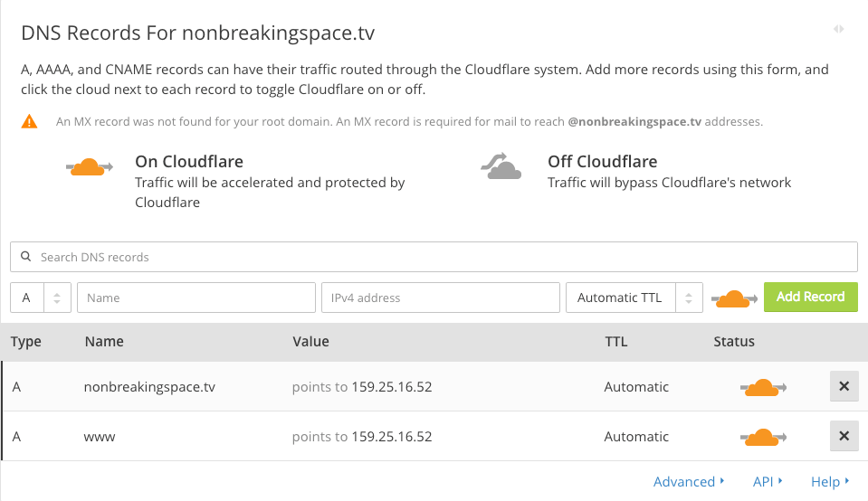Click the search magnifier icon

click(25, 257)
